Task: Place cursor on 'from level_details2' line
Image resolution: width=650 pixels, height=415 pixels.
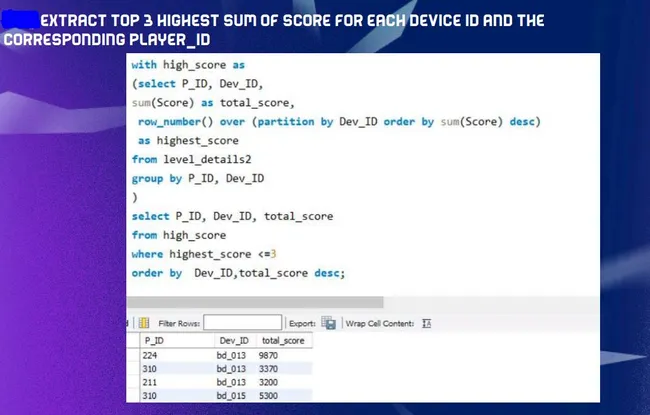Action: (x=192, y=160)
